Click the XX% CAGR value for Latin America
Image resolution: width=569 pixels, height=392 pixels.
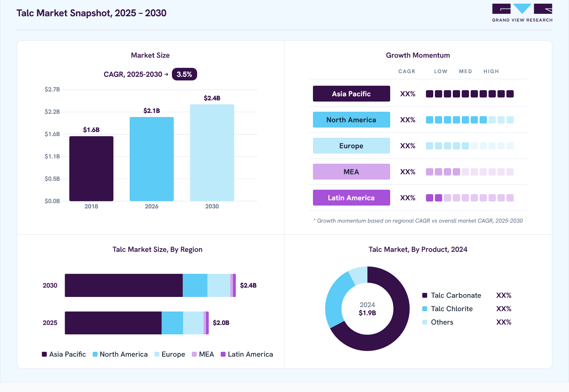click(x=408, y=198)
